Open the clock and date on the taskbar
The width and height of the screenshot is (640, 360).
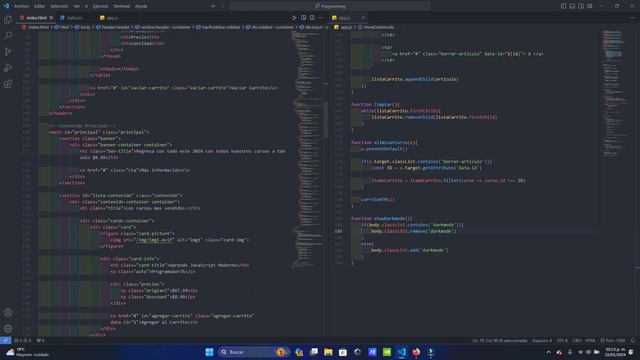point(615,352)
